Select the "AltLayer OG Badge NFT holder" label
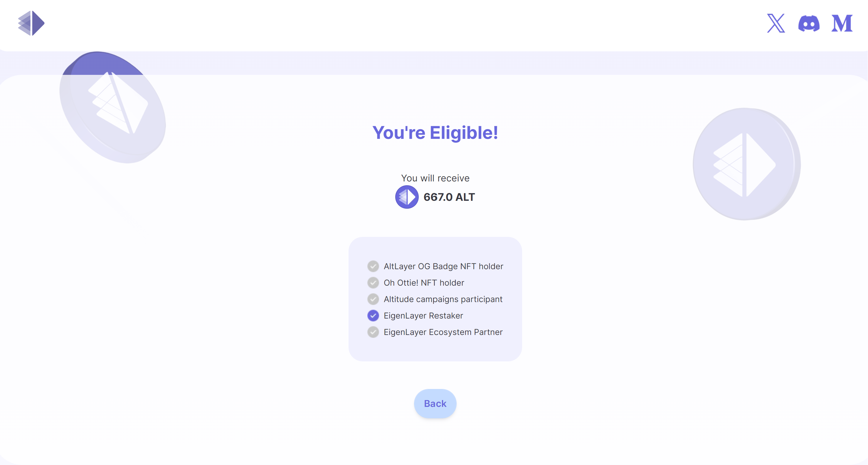Screen dimensions: 868x465 443,266
